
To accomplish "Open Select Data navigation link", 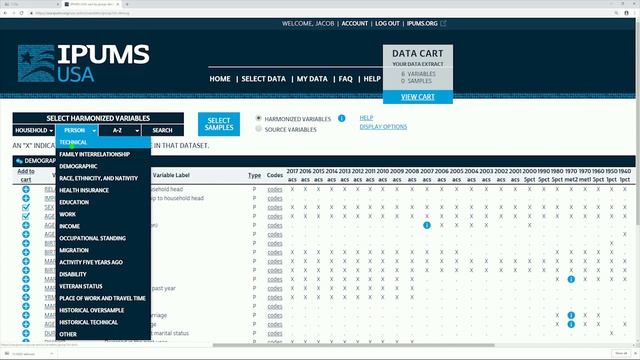I will (263, 79).
